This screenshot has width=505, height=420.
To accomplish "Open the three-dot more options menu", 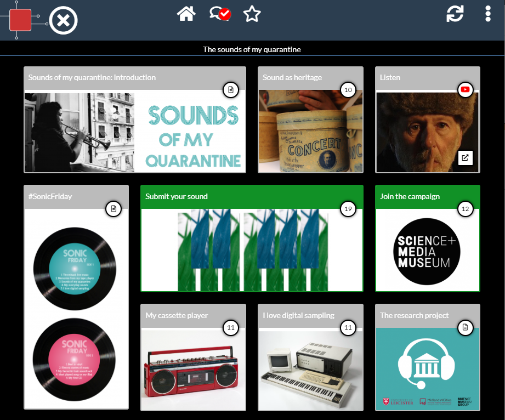I will tap(488, 14).
